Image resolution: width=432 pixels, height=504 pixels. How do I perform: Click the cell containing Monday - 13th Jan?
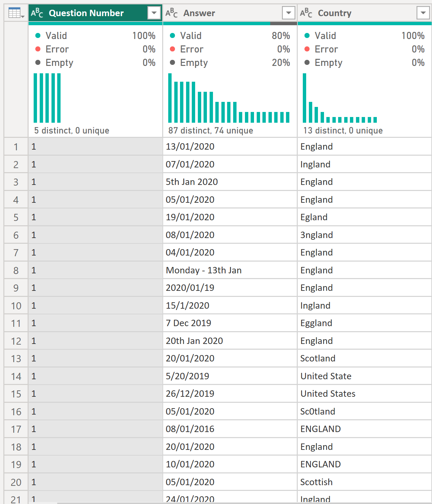[x=204, y=270]
